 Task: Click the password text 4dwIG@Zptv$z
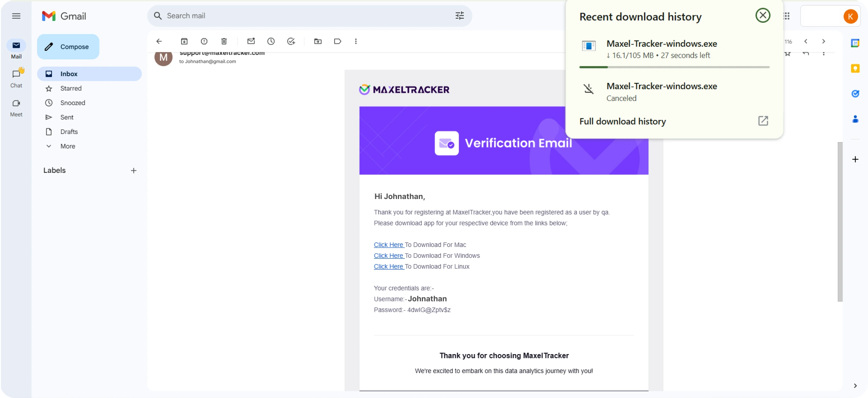click(x=429, y=310)
